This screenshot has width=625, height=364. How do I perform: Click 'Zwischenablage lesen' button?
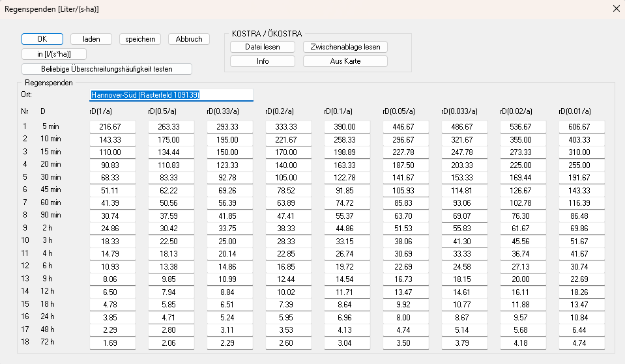(345, 47)
